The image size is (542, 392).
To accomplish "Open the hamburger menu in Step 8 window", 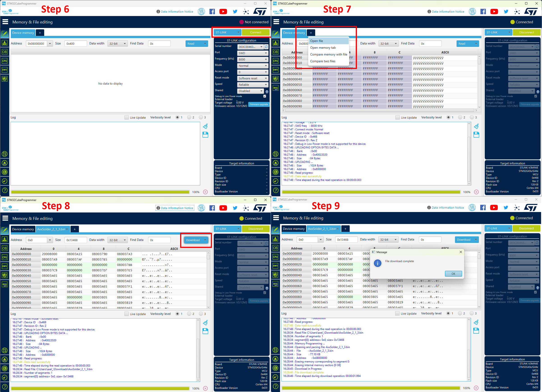I will [5, 218].
